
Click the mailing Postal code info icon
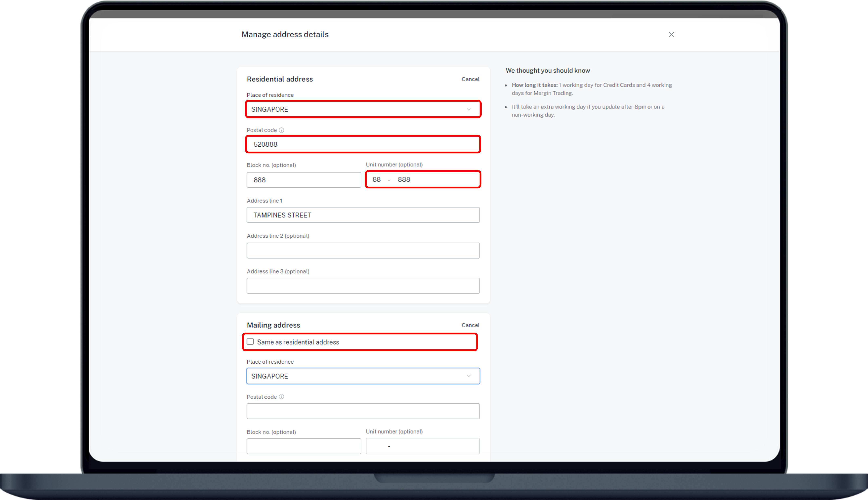pos(281,397)
